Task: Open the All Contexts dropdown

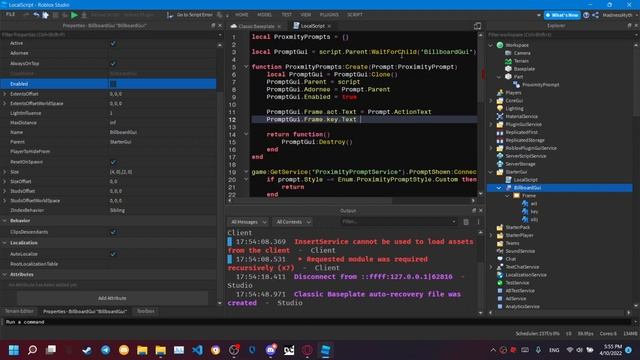Action: (293, 222)
